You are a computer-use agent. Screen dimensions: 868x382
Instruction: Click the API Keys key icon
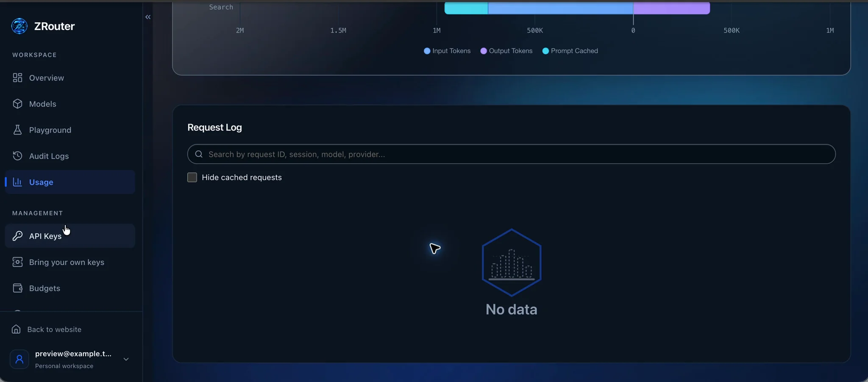pos(17,236)
